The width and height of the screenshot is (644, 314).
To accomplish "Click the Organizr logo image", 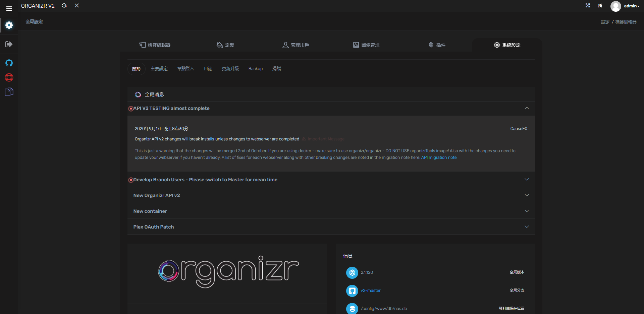I will [x=228, y=271].
